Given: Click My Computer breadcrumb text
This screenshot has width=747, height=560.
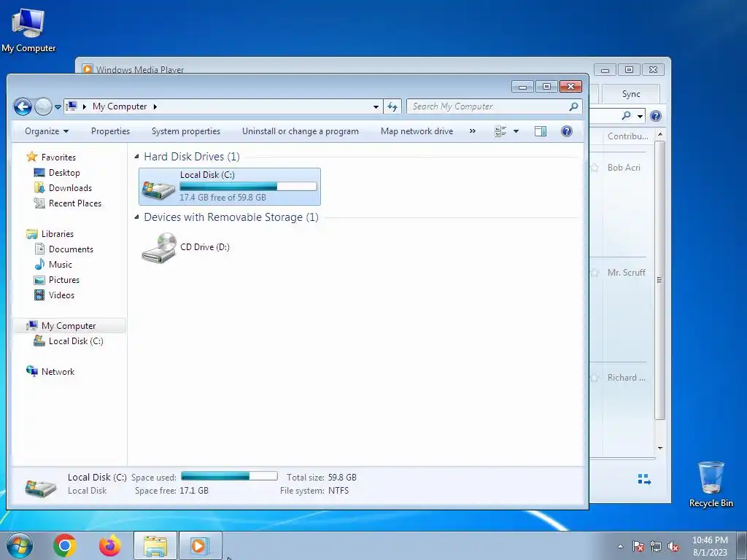Looking at the screenshot, I should [x=120, y=106].
